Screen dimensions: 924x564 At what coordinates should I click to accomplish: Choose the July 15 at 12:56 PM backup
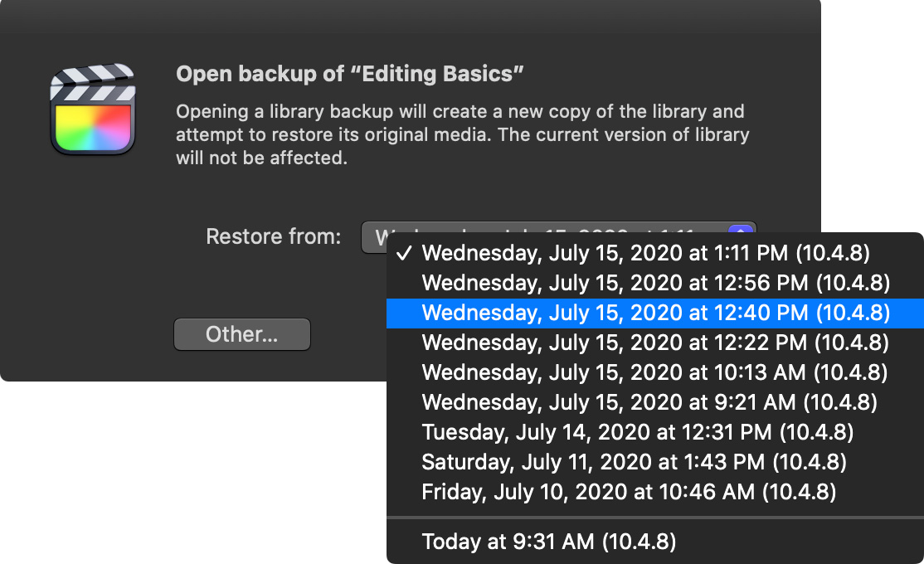tap(654, 284)
